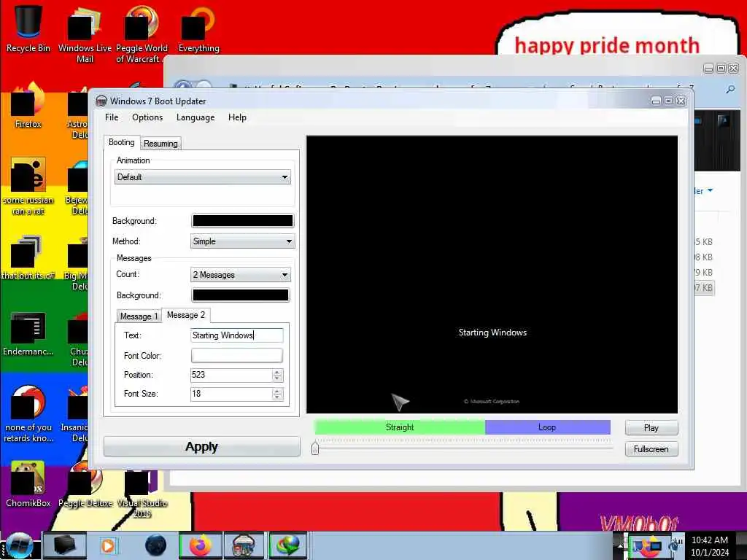
Task: Open the Font Color swatch
Action: pyautogui.click(x=237, y=355)
